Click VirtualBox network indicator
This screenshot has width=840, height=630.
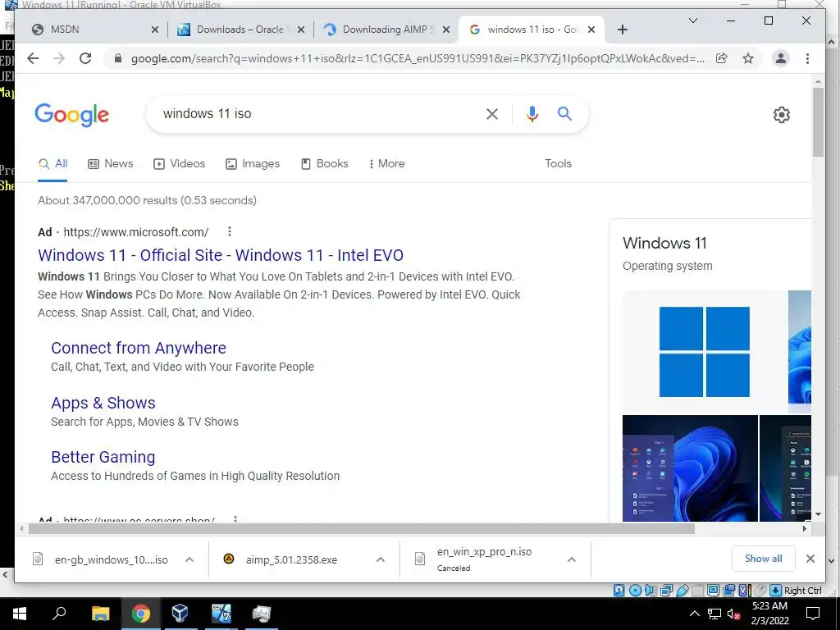click(x=666, y=591)
